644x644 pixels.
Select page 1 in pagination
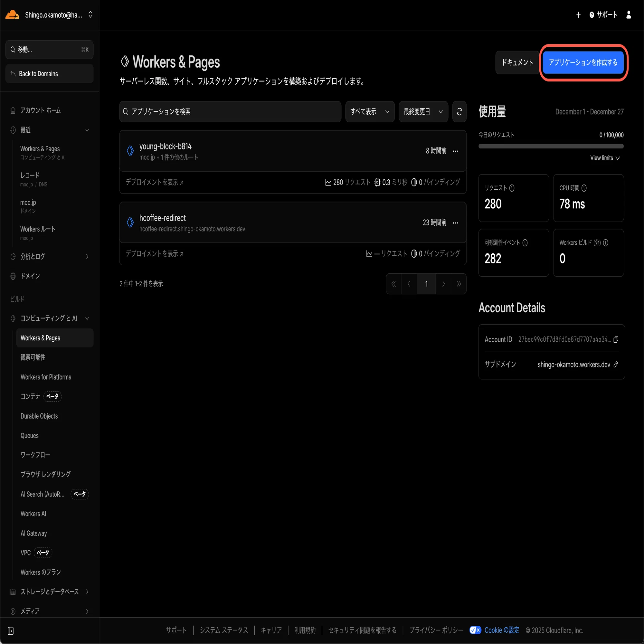[426, 284]
